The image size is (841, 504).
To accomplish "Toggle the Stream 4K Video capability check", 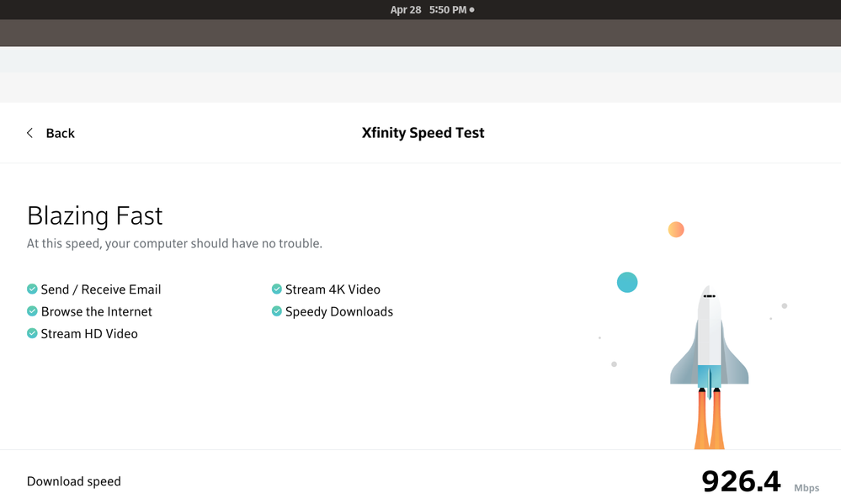I will click(x=275, y=289).
